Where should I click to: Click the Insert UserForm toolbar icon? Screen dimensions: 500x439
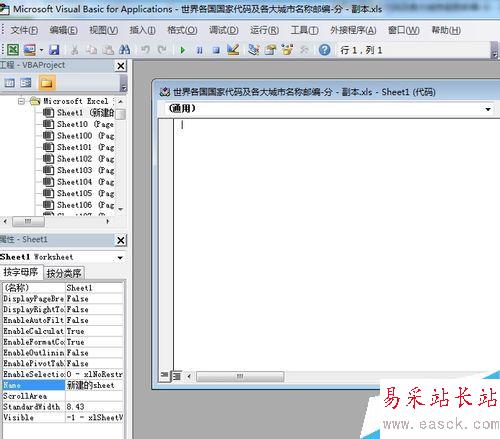[30, 50]
